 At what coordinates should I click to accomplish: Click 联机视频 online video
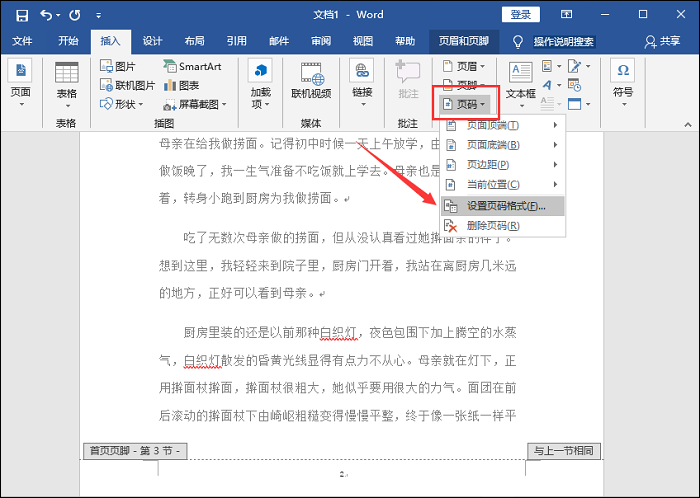tap(311, 82)
